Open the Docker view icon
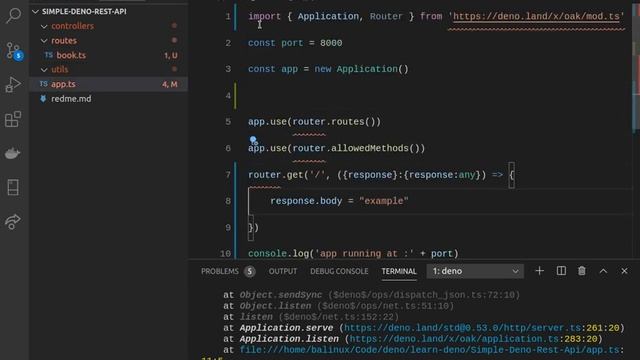The width and height of the screenshot is (640, 360). [13, 153]
